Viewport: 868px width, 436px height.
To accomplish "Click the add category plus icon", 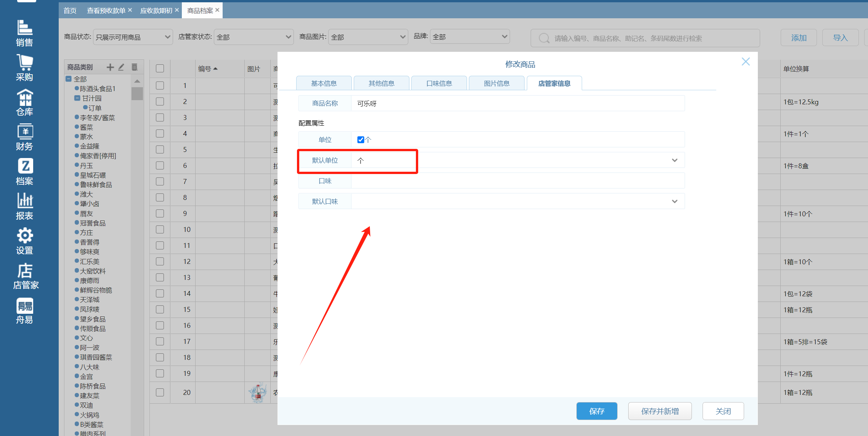I will [x=110, y=67].
